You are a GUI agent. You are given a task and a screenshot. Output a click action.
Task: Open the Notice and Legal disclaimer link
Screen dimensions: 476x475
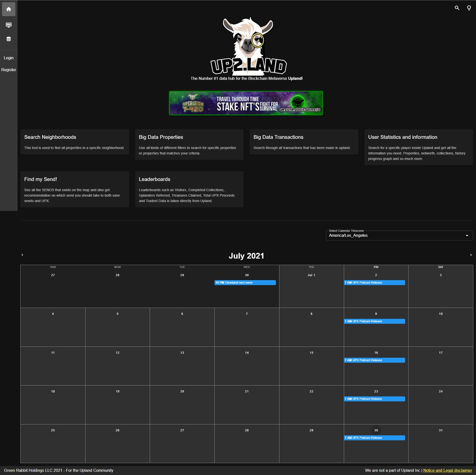tap(447, 470)
